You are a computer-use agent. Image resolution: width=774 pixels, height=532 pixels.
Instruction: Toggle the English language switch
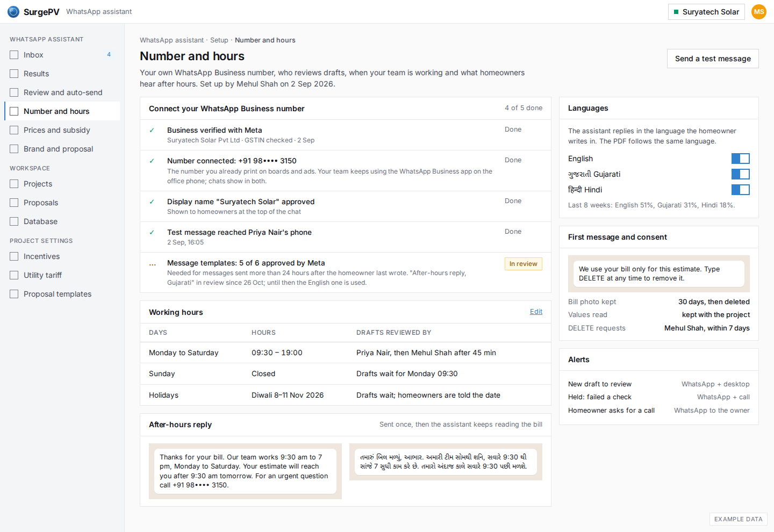pos(740,159)
